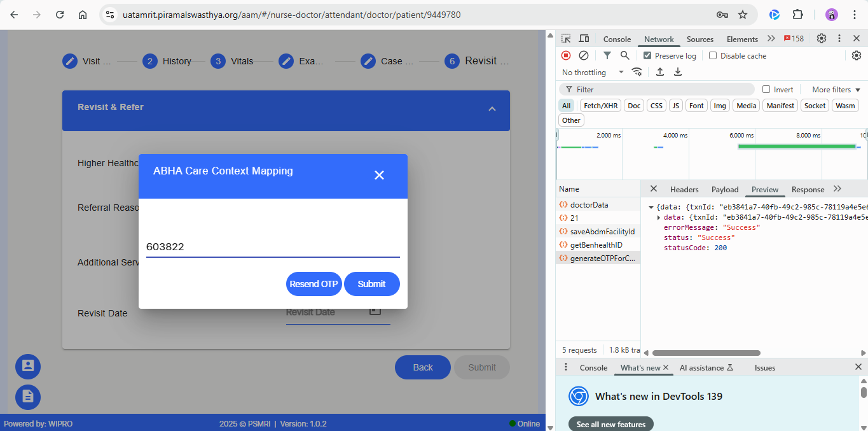Screen dimensions: 868x431
Task: Submit the OTP in ABHA dialog
Action: point(371,284)
